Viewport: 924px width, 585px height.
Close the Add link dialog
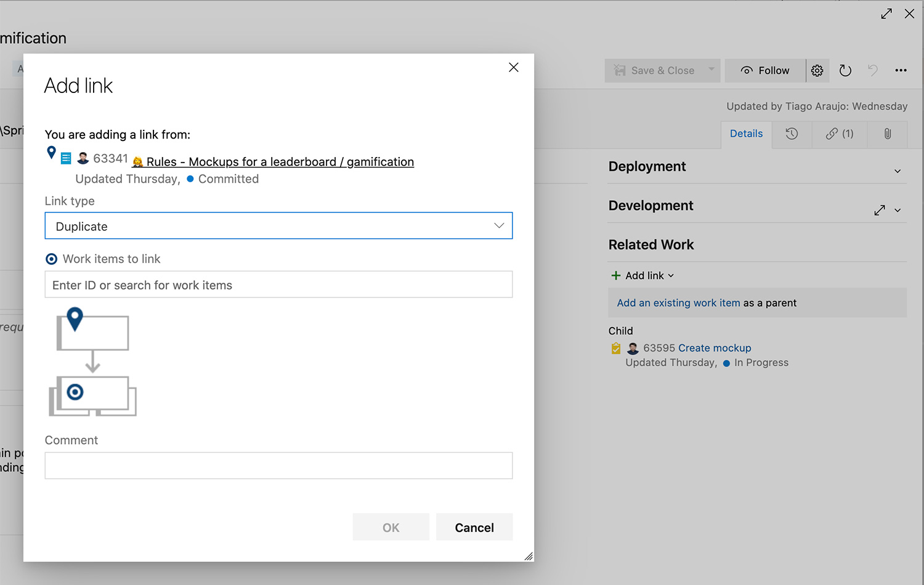pos(513,67)
